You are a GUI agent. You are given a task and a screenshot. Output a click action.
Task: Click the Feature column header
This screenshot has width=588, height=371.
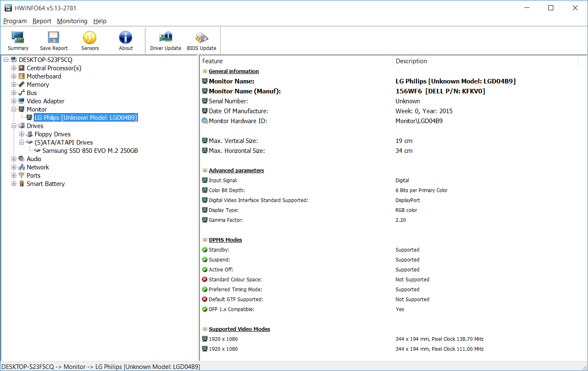(296, 61)
